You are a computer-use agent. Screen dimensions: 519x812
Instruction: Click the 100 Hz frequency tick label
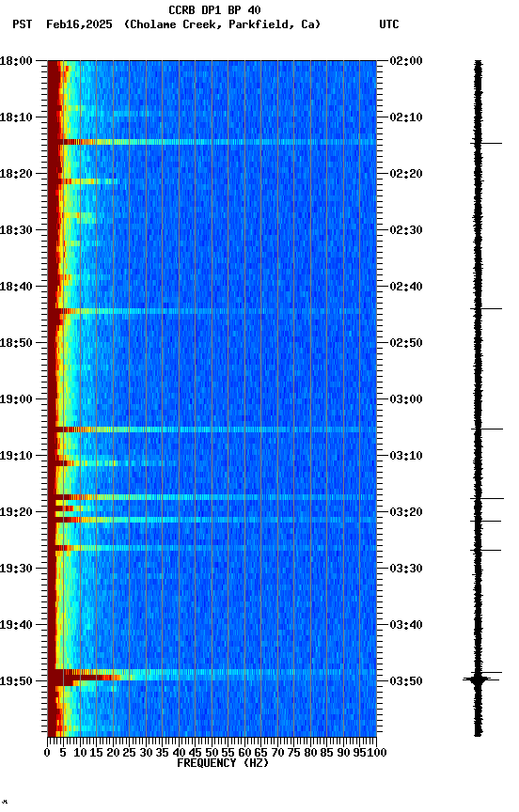(x=377, y=753)
